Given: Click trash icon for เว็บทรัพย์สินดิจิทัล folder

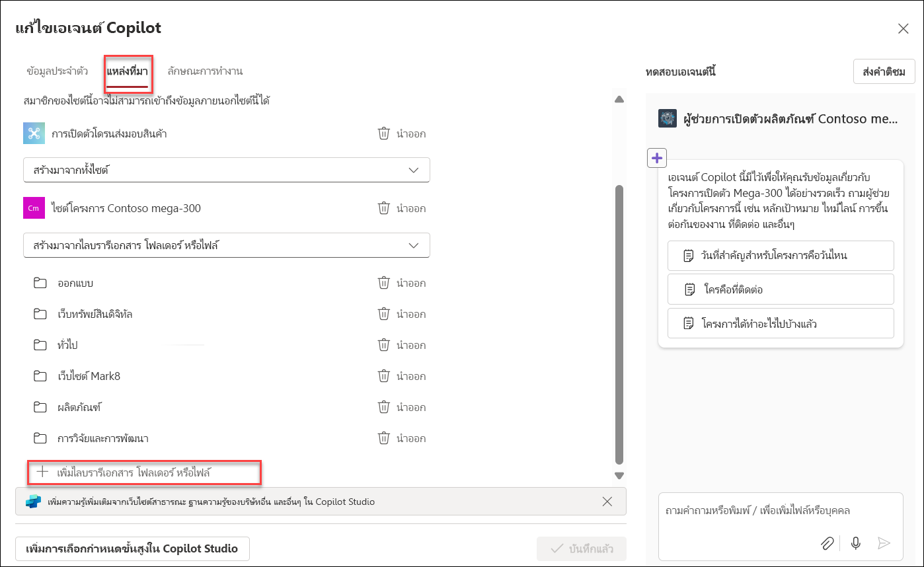Looking at the screenshot, I should (383, 314).
